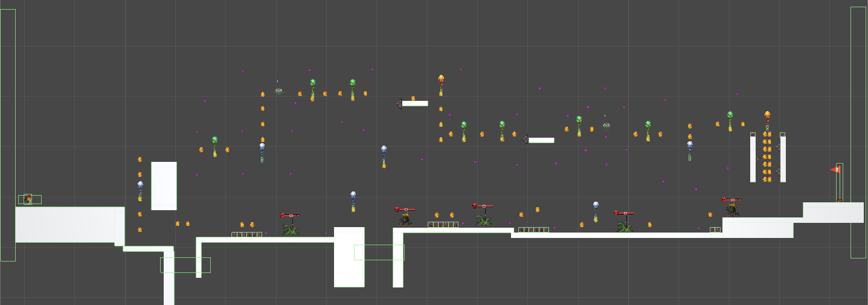Select the blue balloon next to the tall white block

pos(140,190)
